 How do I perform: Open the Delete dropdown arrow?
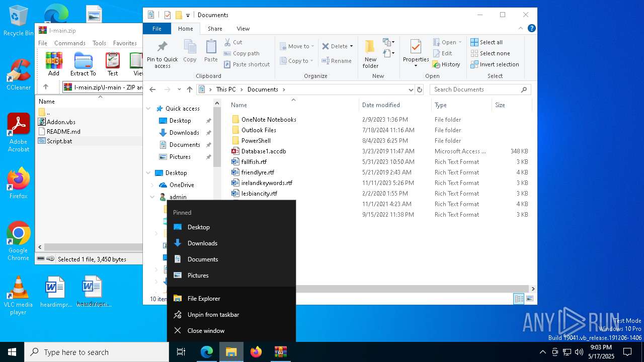coord(351,46)
